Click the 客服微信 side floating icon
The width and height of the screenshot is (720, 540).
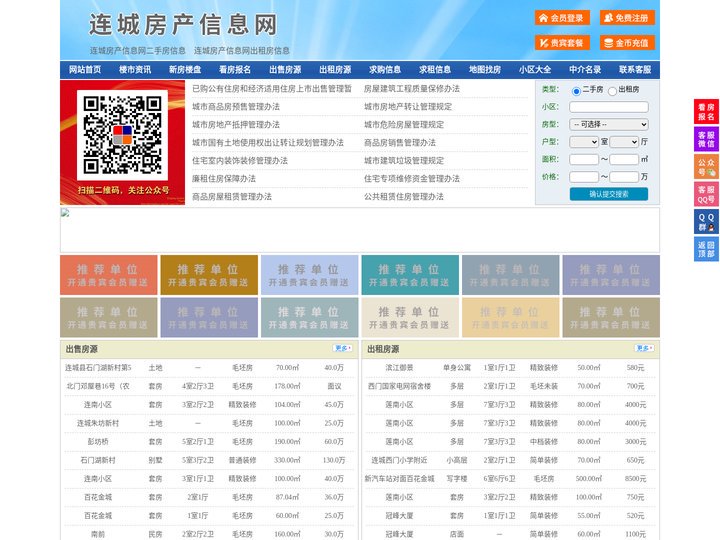click(706, 139)
